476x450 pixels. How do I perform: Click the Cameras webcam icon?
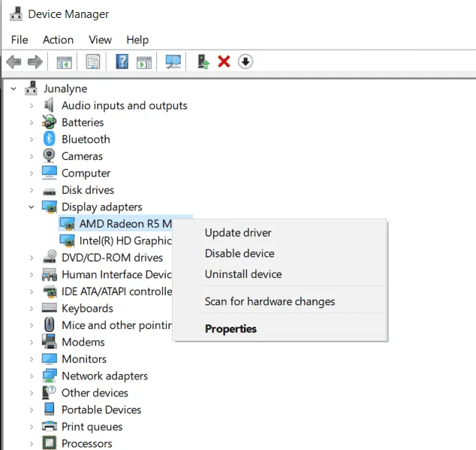click(x=49, y=156)
